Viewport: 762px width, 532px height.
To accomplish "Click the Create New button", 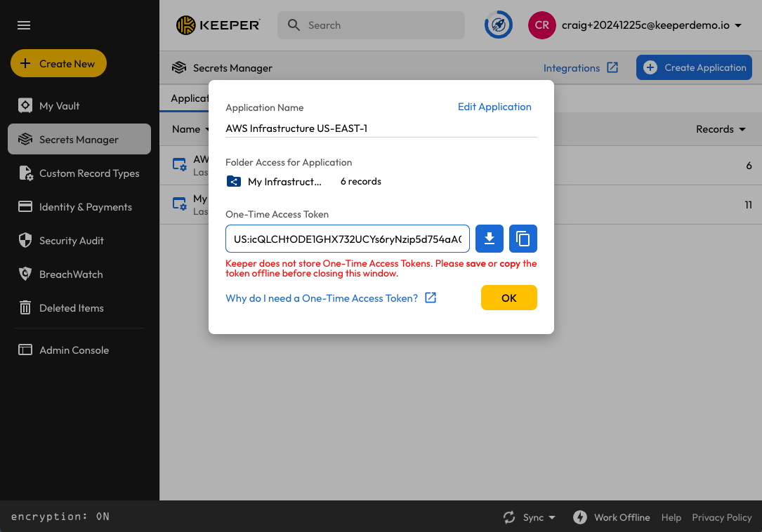I will [x=58, y=64].
